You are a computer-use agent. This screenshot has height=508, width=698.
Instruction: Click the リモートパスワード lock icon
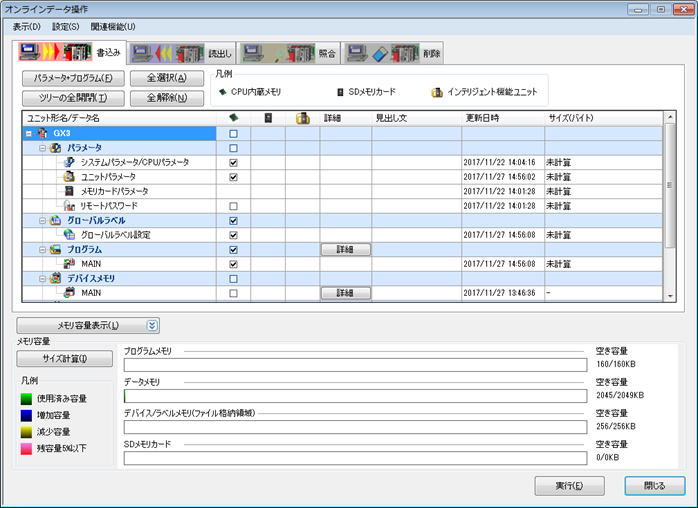point(69,206)
